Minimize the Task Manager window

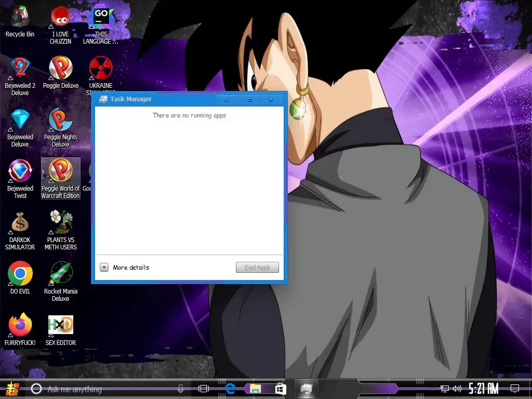tap(227, 100)
